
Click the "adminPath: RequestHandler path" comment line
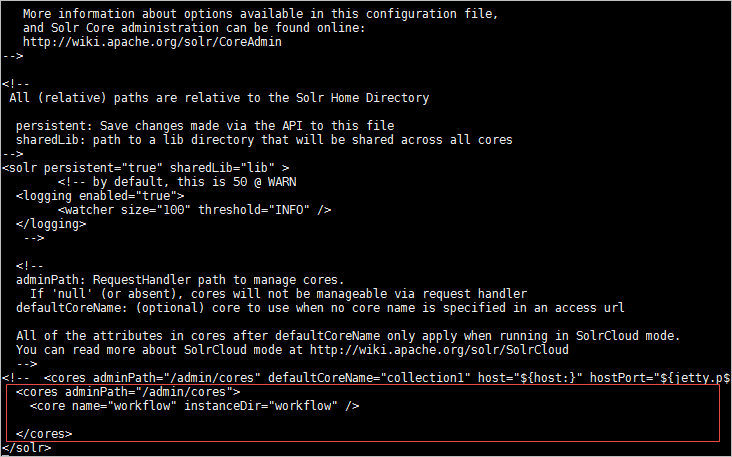click(x=180, y=280)
